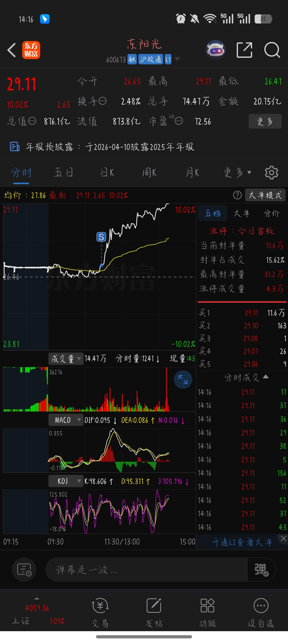Open the 开通L2查看大单 link

click(242, 542)
